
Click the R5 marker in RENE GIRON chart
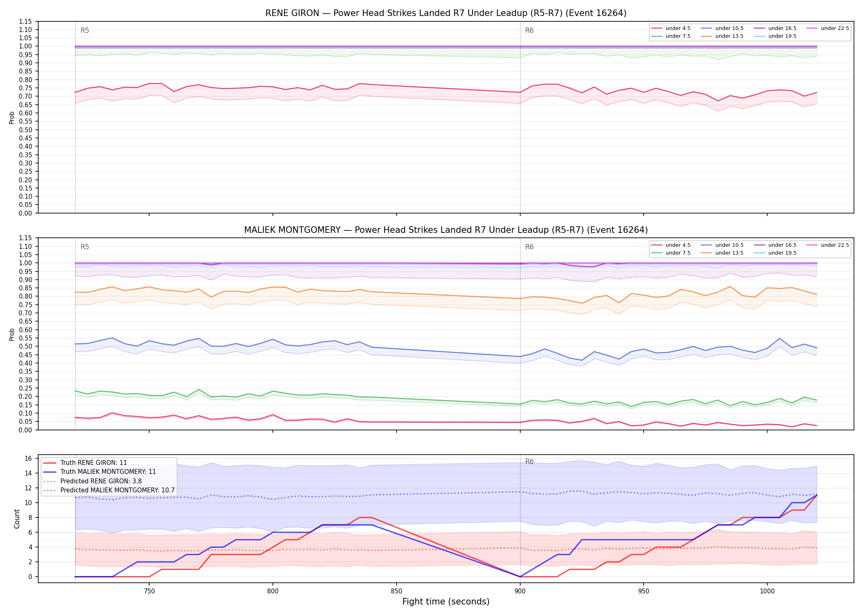click(x=85, y=30)
